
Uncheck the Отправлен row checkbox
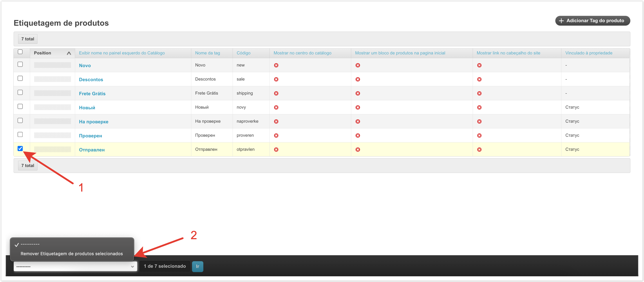(x=20, y=149)
